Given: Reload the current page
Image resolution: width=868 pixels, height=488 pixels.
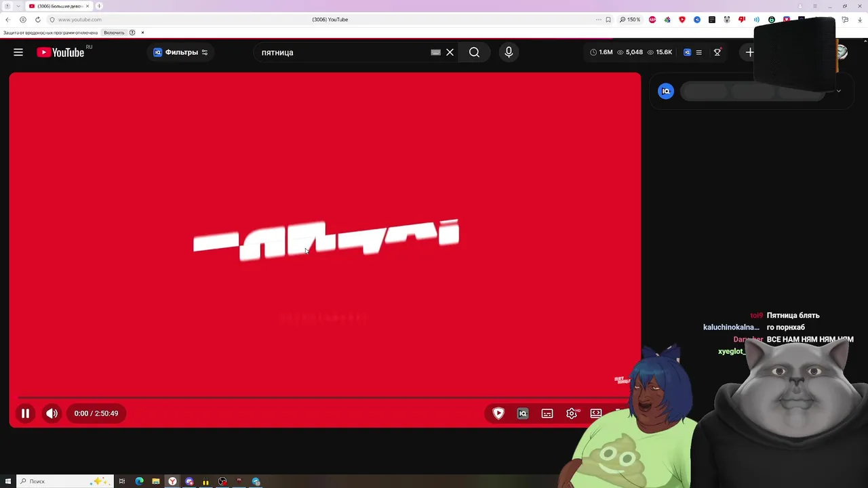Looking at the screenshot, I should point(37,20).
